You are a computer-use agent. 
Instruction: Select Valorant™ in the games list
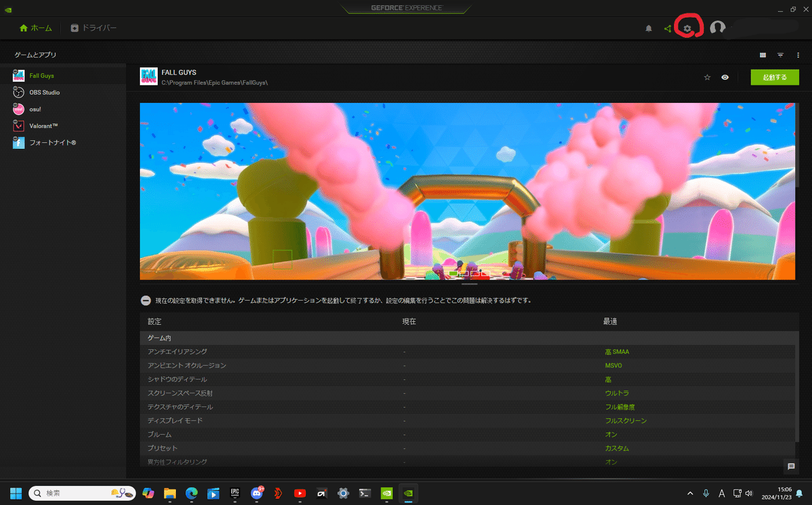pos(63,126)
